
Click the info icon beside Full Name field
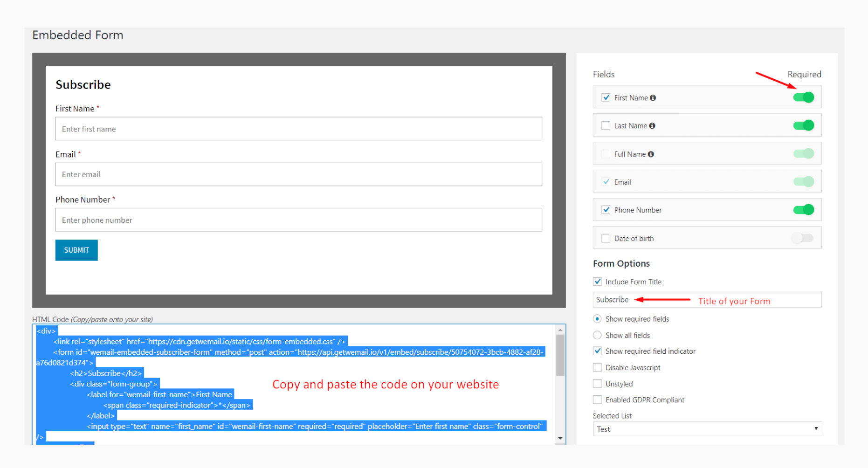(651, 154)
